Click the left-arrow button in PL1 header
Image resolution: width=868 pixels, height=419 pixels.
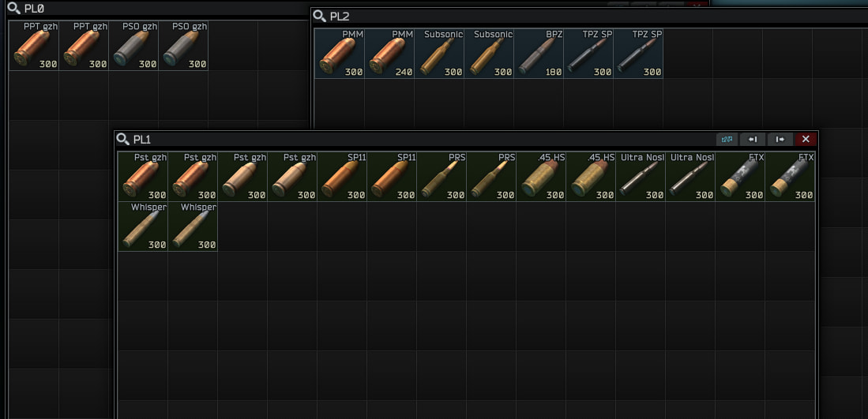[x=753, y=140]
